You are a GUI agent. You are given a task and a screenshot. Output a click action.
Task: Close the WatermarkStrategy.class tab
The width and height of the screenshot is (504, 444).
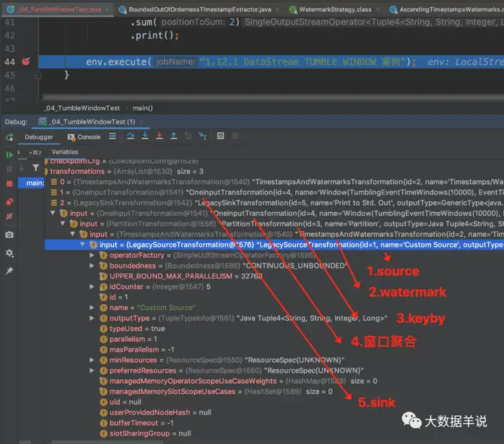378,10
